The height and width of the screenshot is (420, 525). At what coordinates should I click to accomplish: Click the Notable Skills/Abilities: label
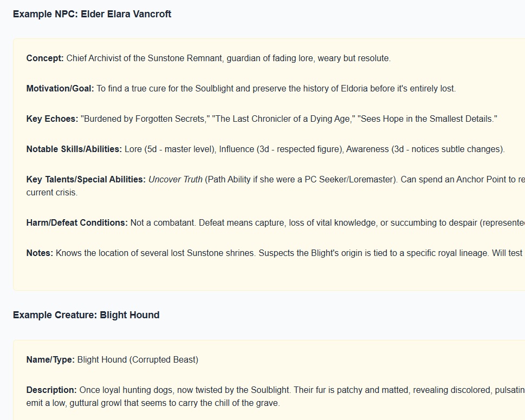click(x=74, y=149)
